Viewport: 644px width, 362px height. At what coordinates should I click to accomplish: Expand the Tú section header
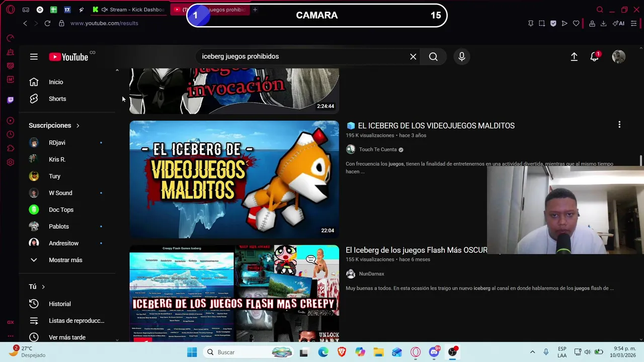(x=37, y=287)
